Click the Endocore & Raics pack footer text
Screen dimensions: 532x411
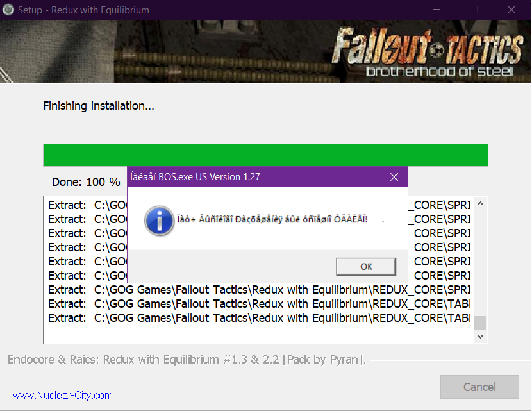187,360
